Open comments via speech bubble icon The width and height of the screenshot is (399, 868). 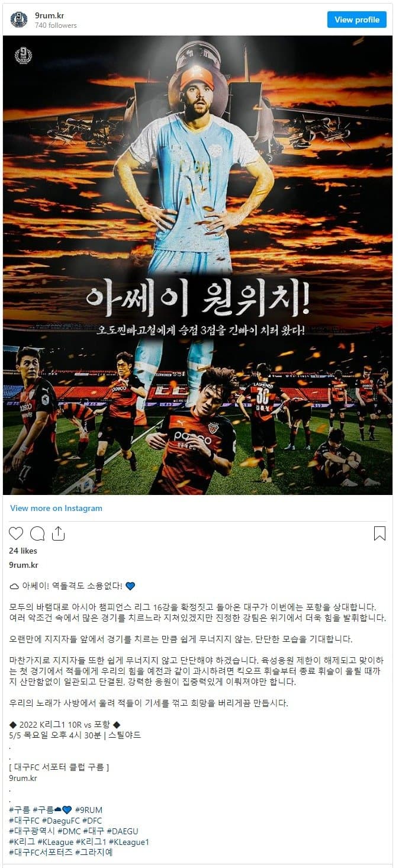point(37,533)
